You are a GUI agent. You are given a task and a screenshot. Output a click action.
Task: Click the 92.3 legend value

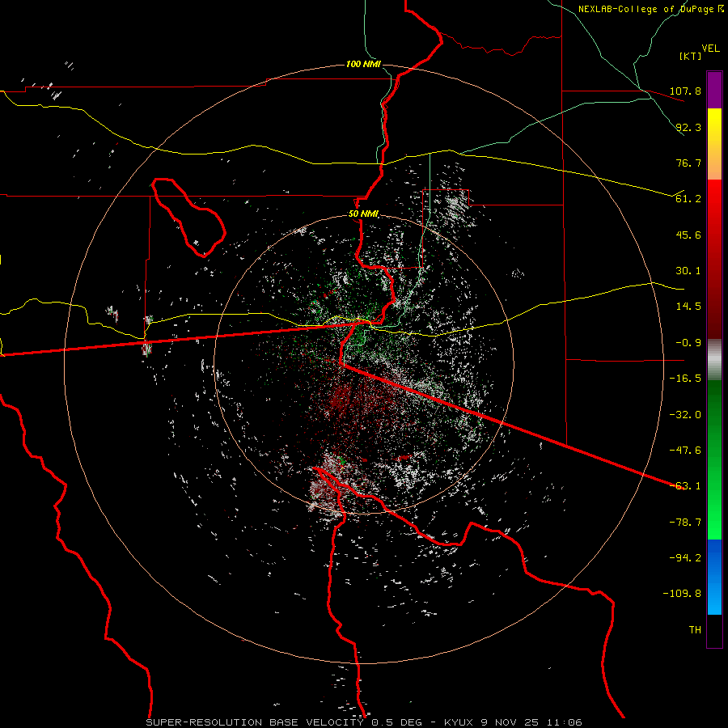pos(688,127)
